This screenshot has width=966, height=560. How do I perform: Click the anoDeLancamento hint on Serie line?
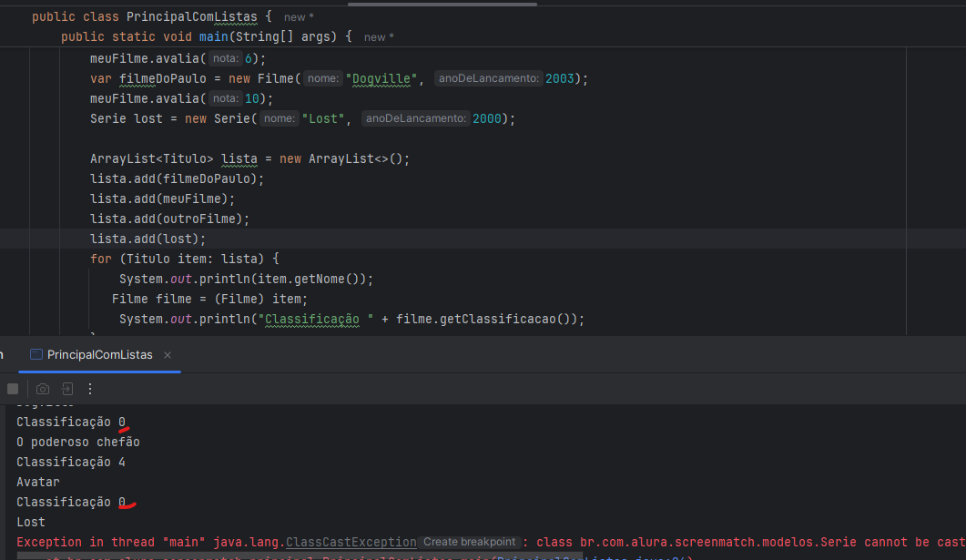[416, 118]
